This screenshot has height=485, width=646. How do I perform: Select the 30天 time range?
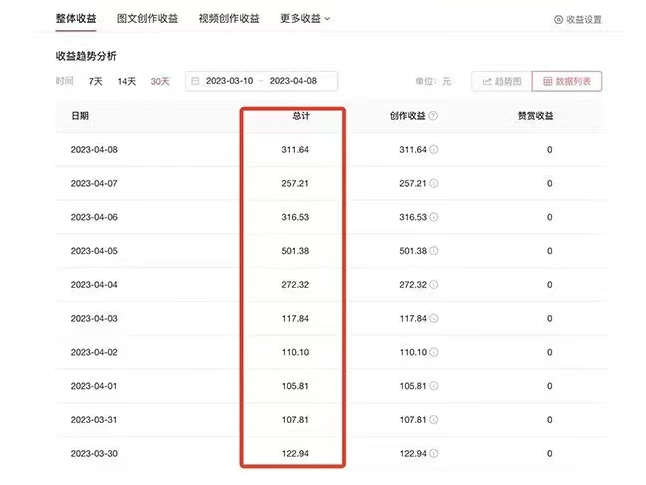pyautogui.click(x=159, y=81)
